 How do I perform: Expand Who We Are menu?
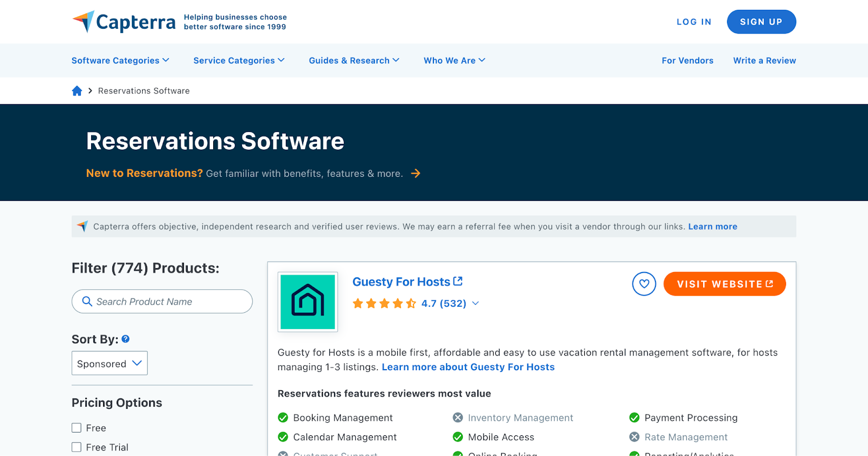(x=455, y=60)
